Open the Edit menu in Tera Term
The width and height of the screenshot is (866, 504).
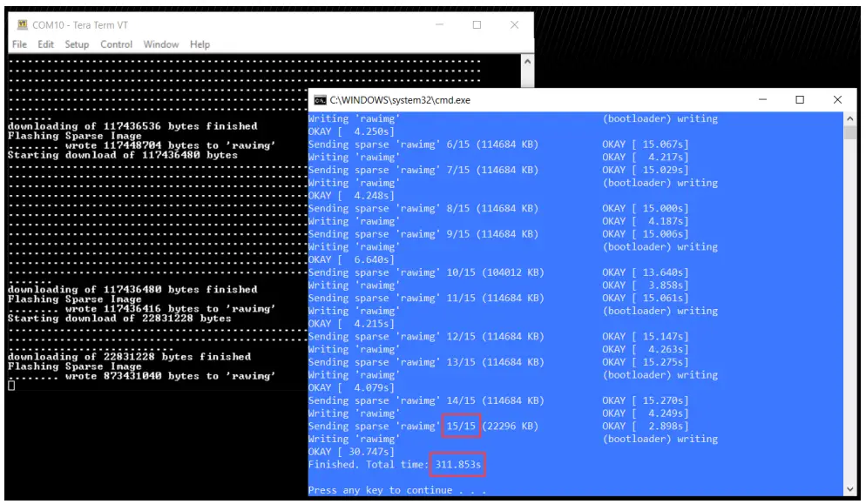(46, 44)
